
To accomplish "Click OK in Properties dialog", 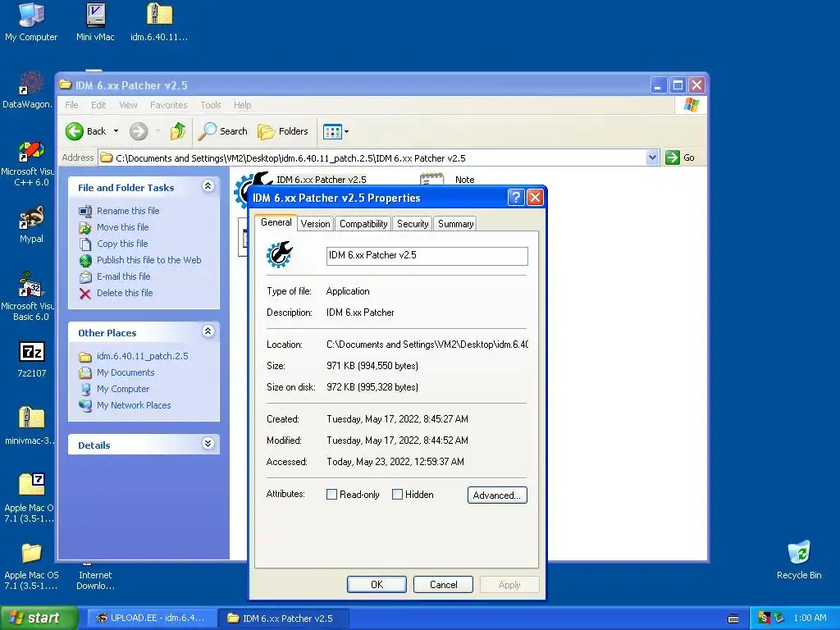I will (377, 584).
